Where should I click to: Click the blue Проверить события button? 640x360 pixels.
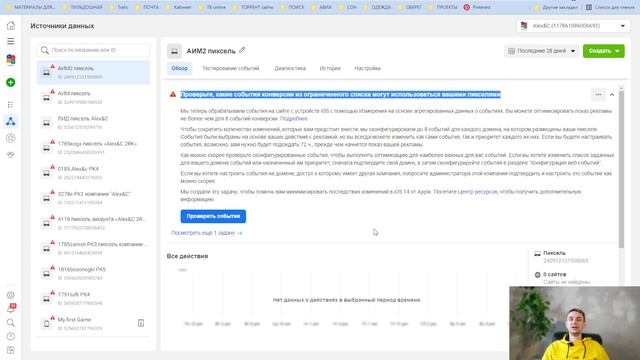pos(213,216)
